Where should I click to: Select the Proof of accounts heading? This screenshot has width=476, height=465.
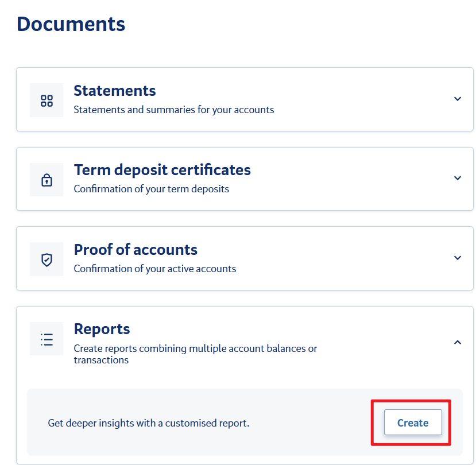click(x=136, y=250)
